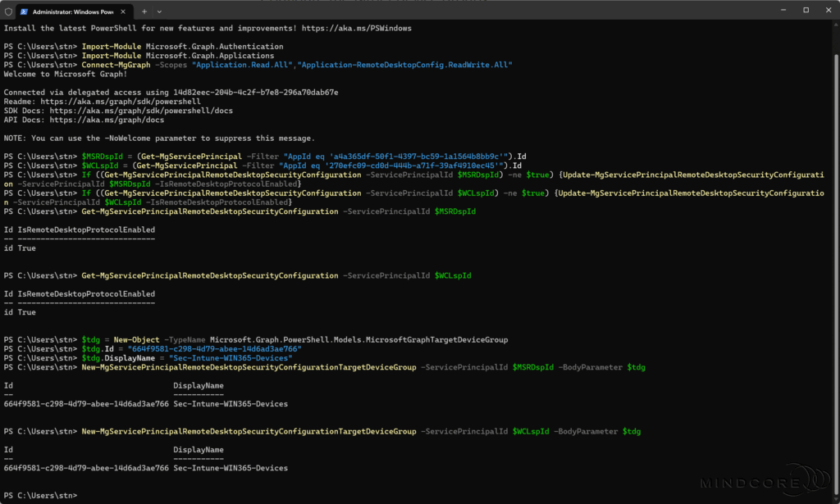This screenshot has height=504, width=840.
Task: Click New-Mg...TargetDeviceGroup command with $MSRDspId
Action: pyautogui.click(x=363, y=367)
